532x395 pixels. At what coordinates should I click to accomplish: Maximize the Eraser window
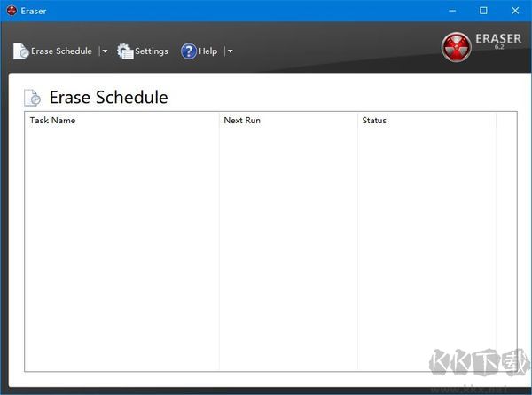483,11
